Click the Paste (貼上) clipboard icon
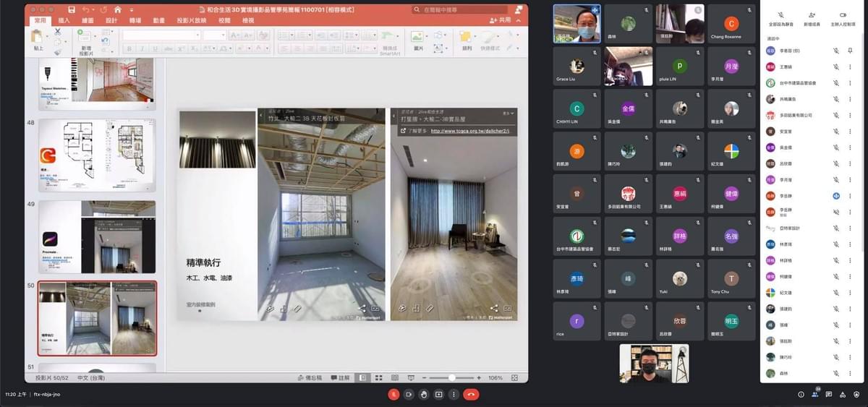The image size is (868, 407). coord(37,36)
